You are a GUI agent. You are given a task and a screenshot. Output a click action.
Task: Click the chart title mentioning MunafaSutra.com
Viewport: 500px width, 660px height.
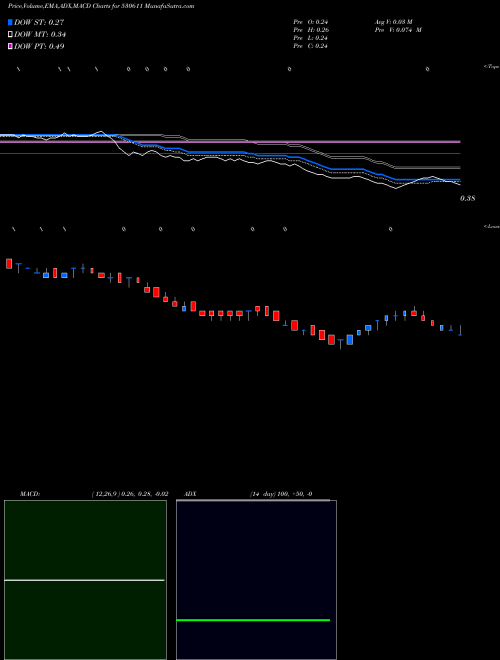(x=101, y=7)
